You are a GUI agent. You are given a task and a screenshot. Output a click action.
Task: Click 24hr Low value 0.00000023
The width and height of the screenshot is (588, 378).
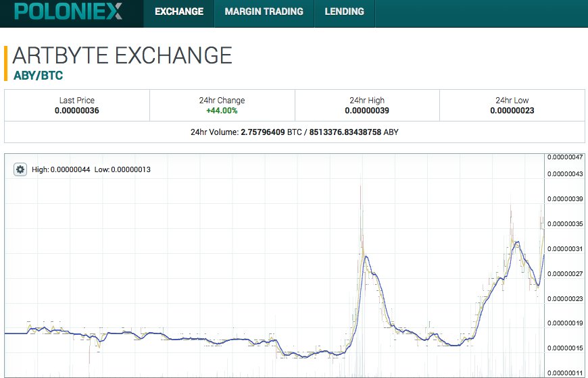(512, 111)
